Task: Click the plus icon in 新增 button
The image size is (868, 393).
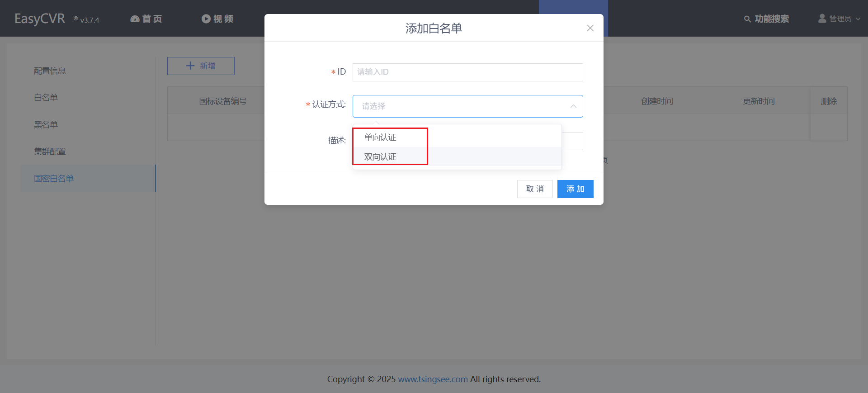Action: click(190, 66)
